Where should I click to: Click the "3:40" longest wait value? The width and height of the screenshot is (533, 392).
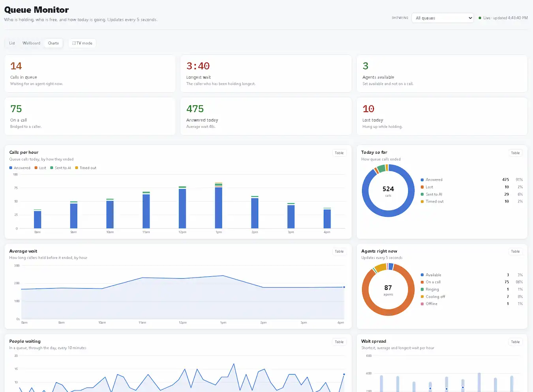(x=198, y=66)
